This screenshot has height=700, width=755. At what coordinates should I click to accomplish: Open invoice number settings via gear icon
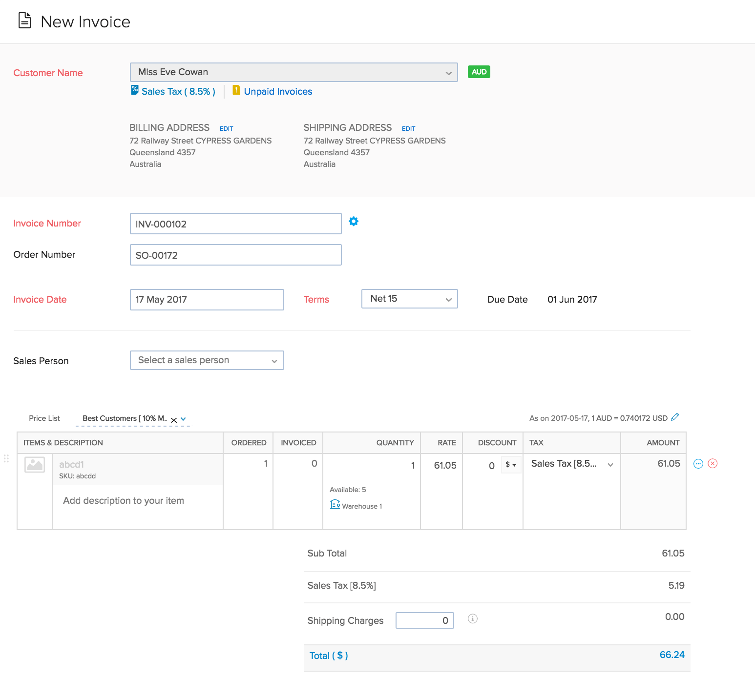353,222
